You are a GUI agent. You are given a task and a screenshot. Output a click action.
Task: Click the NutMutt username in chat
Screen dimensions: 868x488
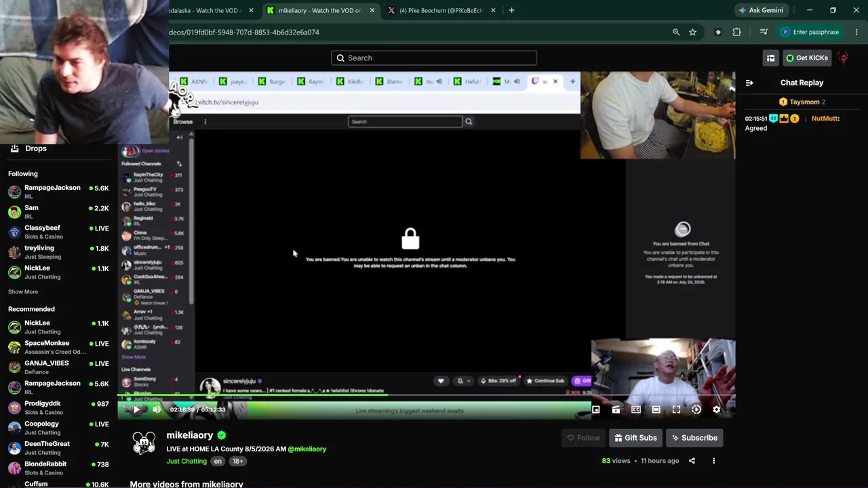point(825,119)
